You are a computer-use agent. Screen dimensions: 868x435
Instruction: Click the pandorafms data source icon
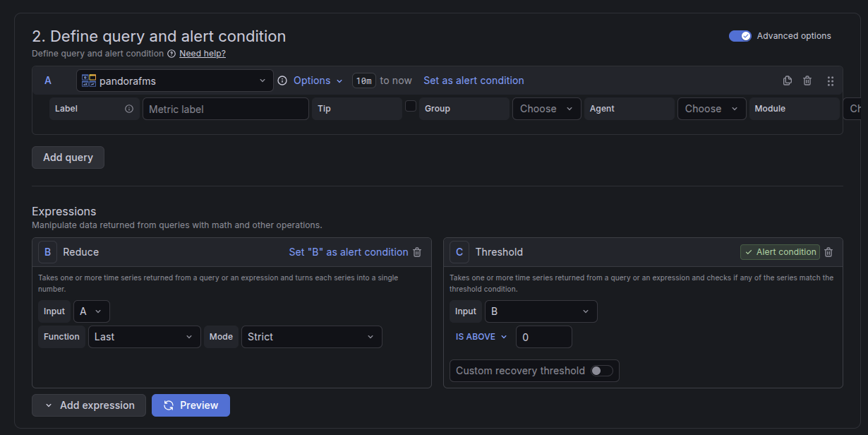tap(89, 81)
